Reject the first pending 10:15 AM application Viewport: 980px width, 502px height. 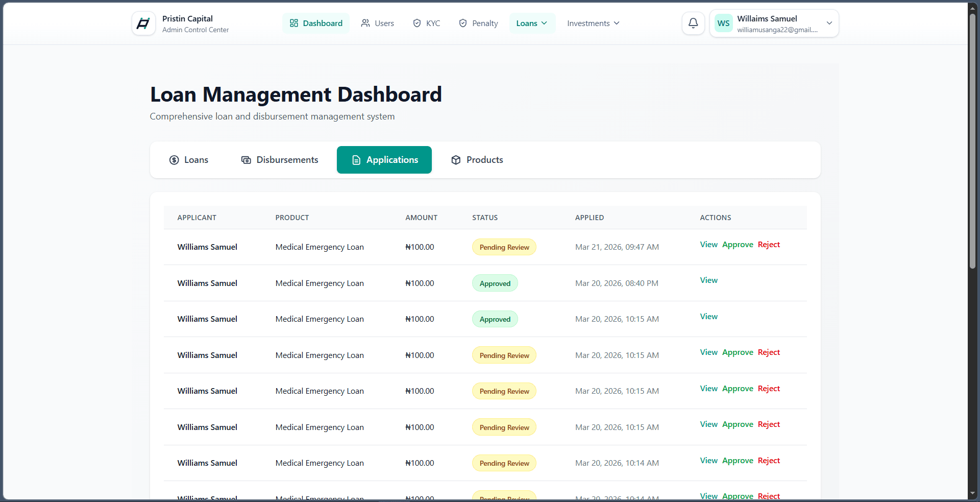(769, 352)
